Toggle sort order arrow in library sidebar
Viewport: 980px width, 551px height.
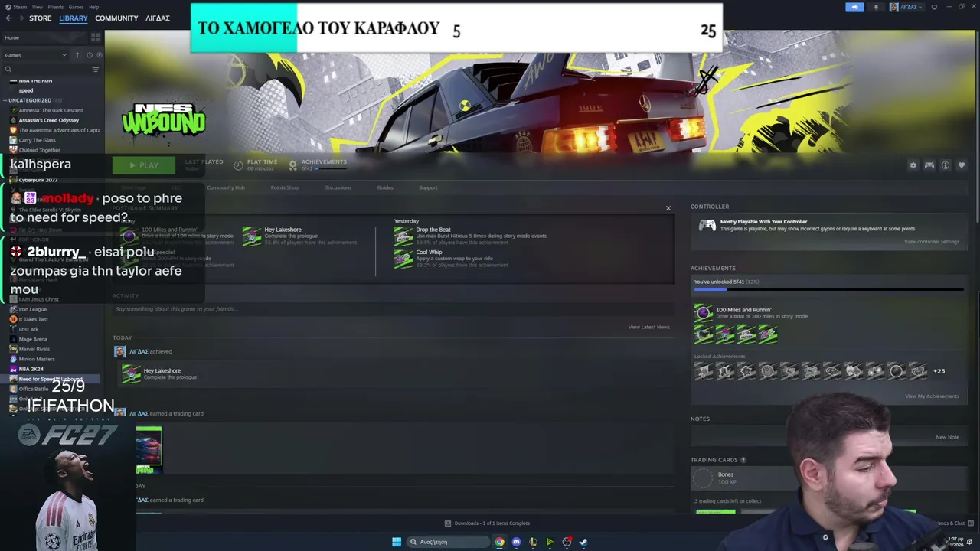77,55
